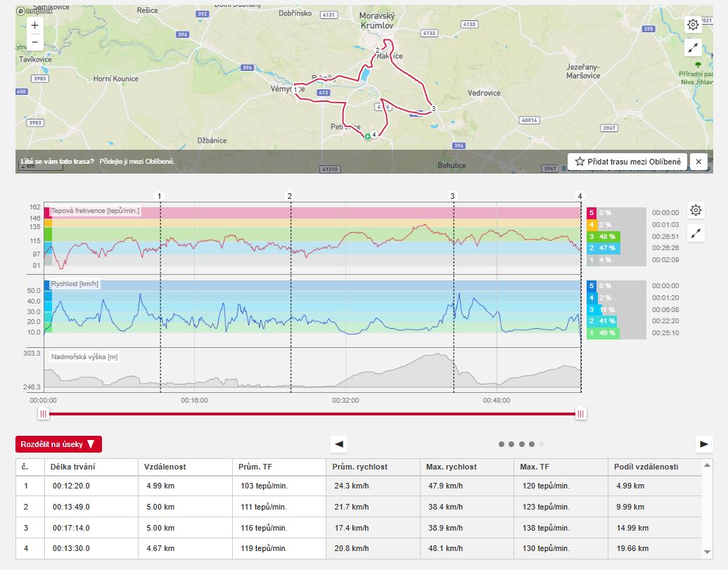Zoom in on the map
The width and height of the screenshot is (728, 570).
click(35, 25)
